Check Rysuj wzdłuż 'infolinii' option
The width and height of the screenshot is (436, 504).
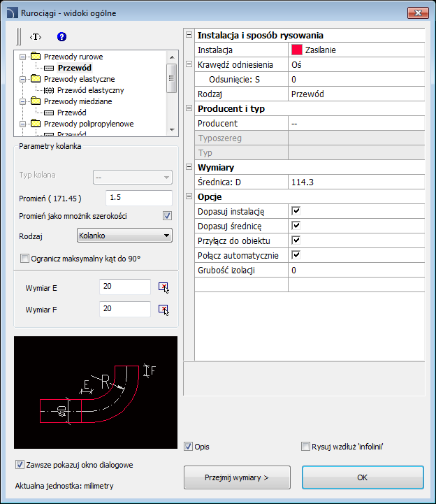pyautogui.click(x=305, y=447)
